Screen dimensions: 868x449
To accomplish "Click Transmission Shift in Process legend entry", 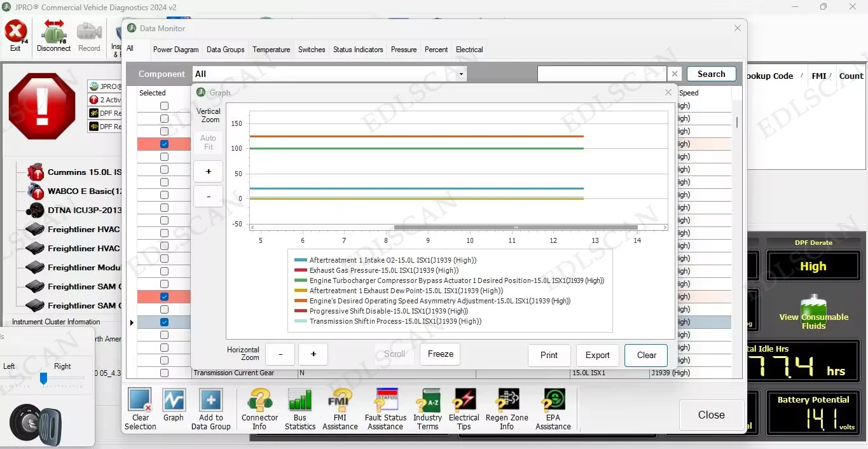I will click(x=387, y=321).
